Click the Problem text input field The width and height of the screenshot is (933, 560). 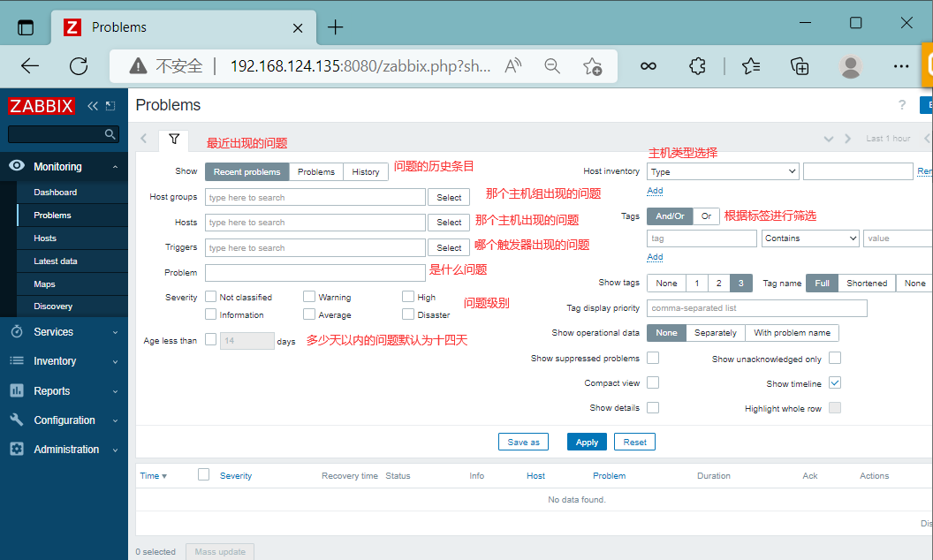[x=315, y=273]
